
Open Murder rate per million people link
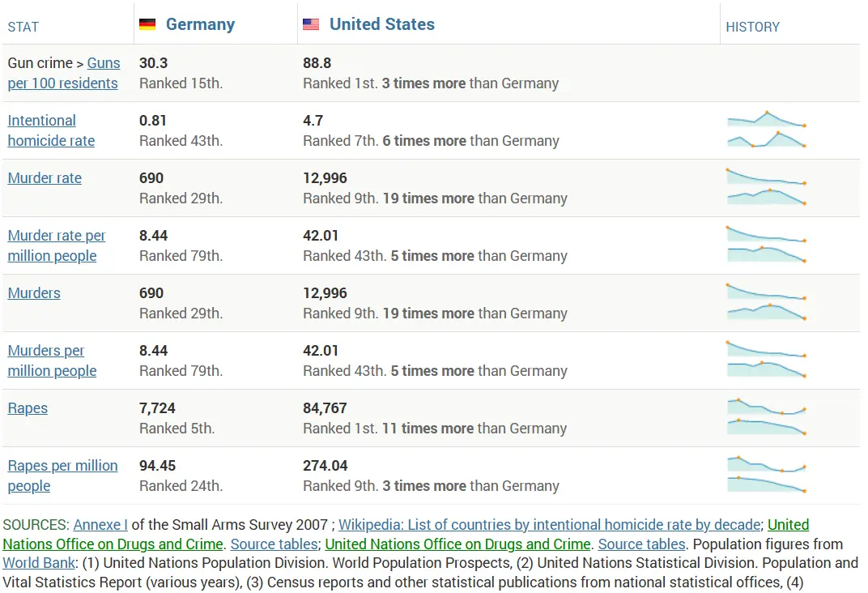[x=56, y=245]
